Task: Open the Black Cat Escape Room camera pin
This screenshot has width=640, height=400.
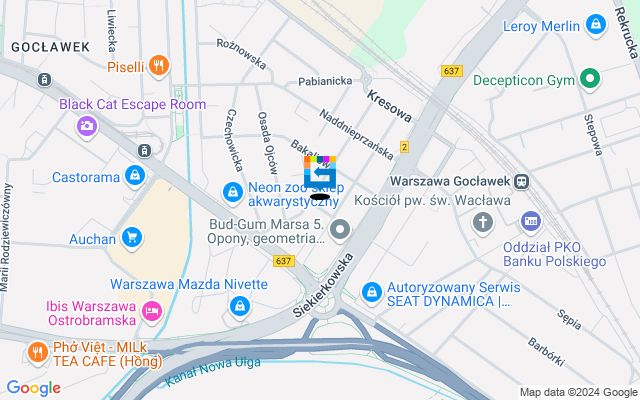Action: (87, 127)
